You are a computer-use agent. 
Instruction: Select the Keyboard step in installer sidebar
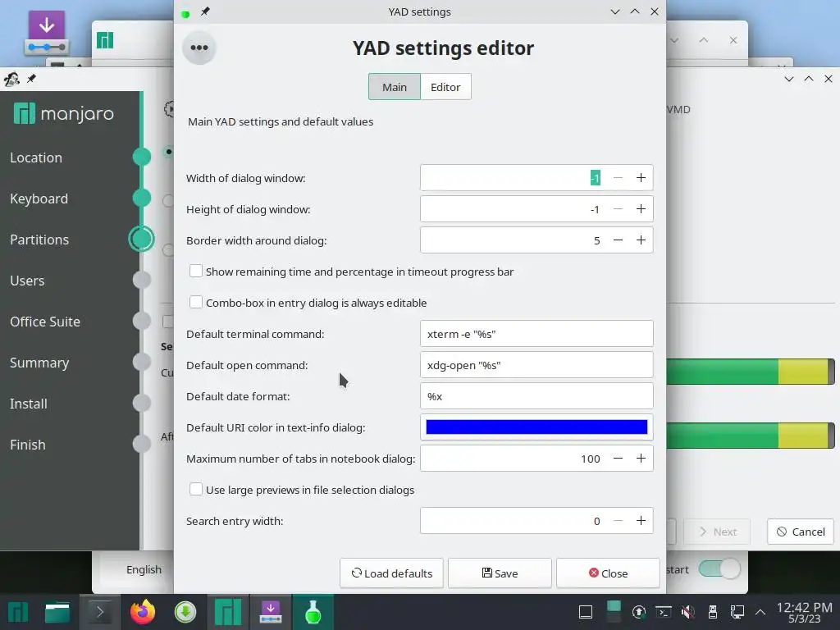pos(39,199)
